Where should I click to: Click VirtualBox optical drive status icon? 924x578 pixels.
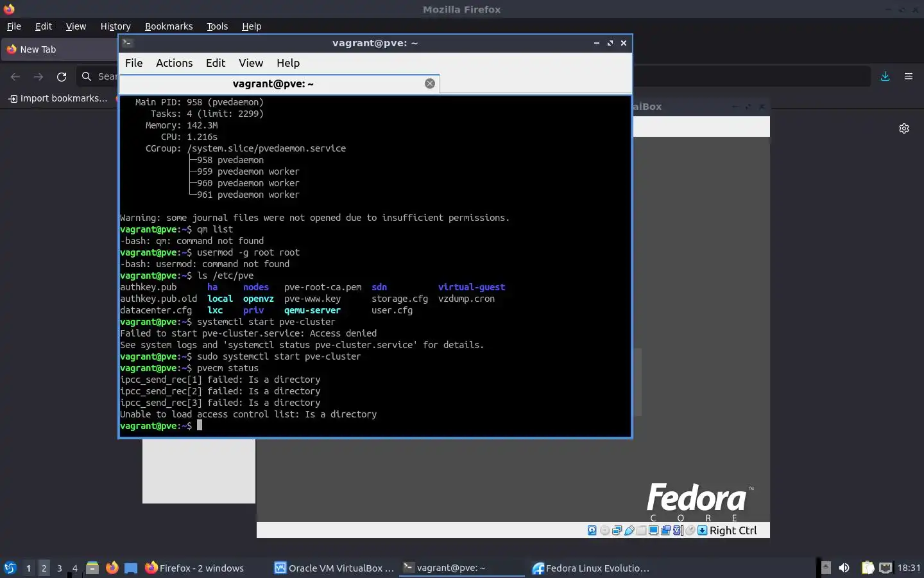pos(604,530)
